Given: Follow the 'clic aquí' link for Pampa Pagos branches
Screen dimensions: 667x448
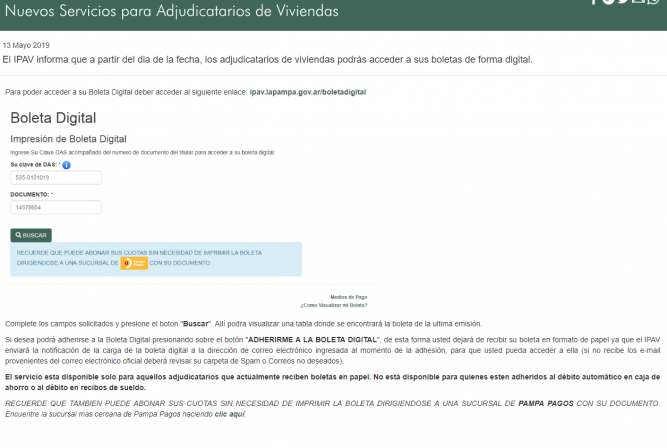Looking at the screenshot, I should click(x=230, y=414).
